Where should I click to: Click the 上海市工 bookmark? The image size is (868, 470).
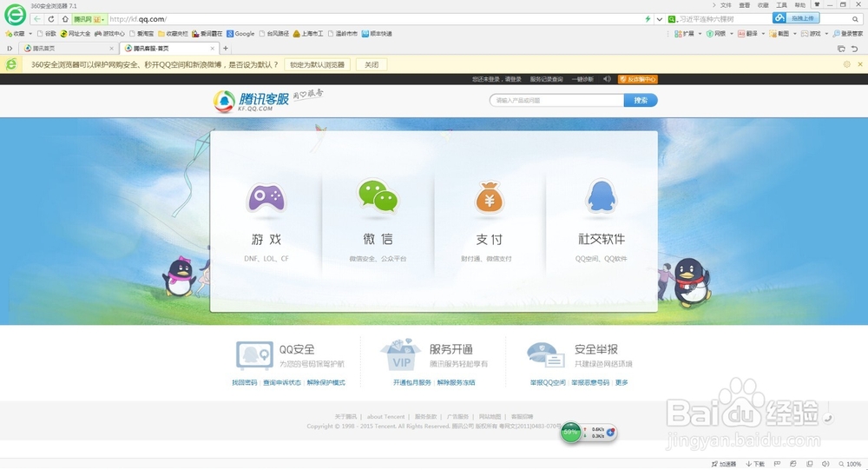(x=308, y=34)
